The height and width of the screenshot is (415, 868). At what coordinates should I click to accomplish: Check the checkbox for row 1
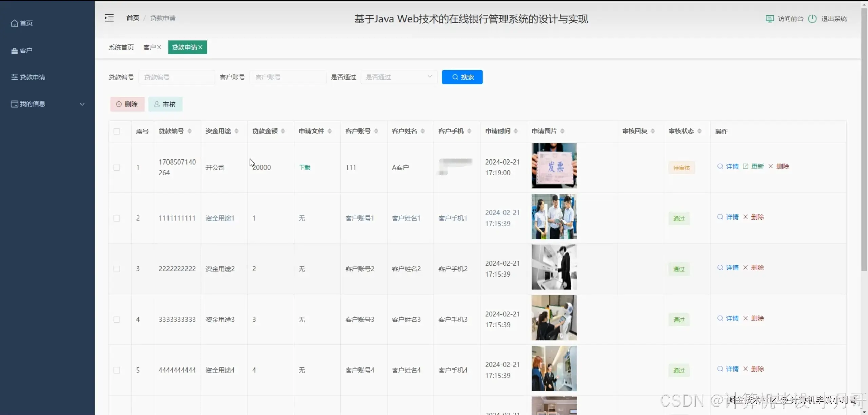tap(116, 167)
